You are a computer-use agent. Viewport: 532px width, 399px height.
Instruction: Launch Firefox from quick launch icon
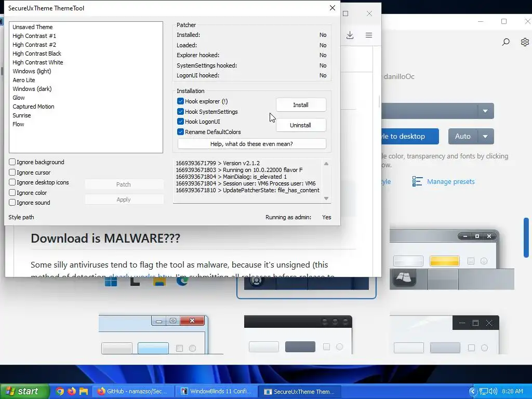click(x=72, y=391)
